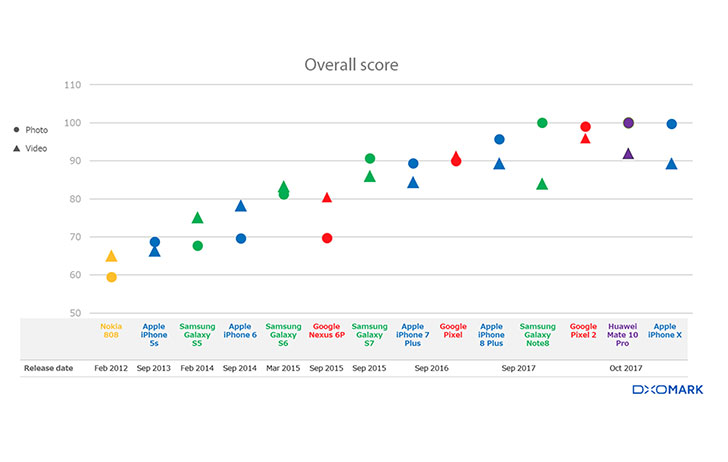Select the Galaxy S5 photo circle marker
Image resolution: width=728 pixels, height=462 pixels.
[197, 246]
